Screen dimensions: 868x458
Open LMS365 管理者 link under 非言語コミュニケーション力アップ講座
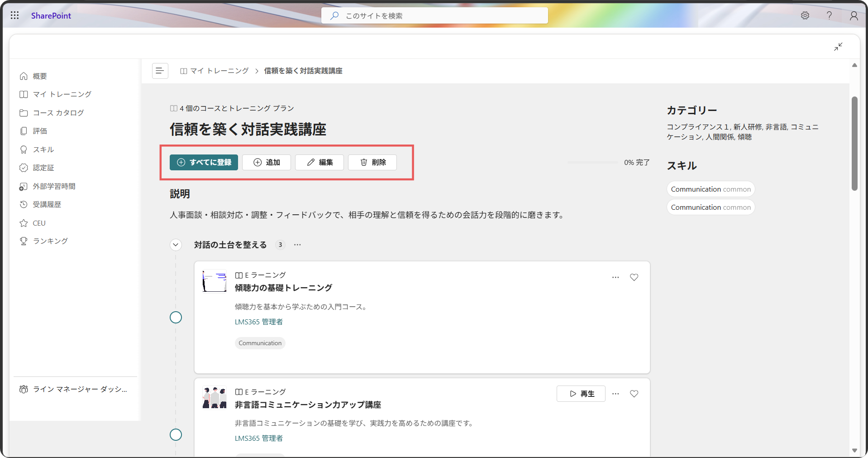point(259,438)
